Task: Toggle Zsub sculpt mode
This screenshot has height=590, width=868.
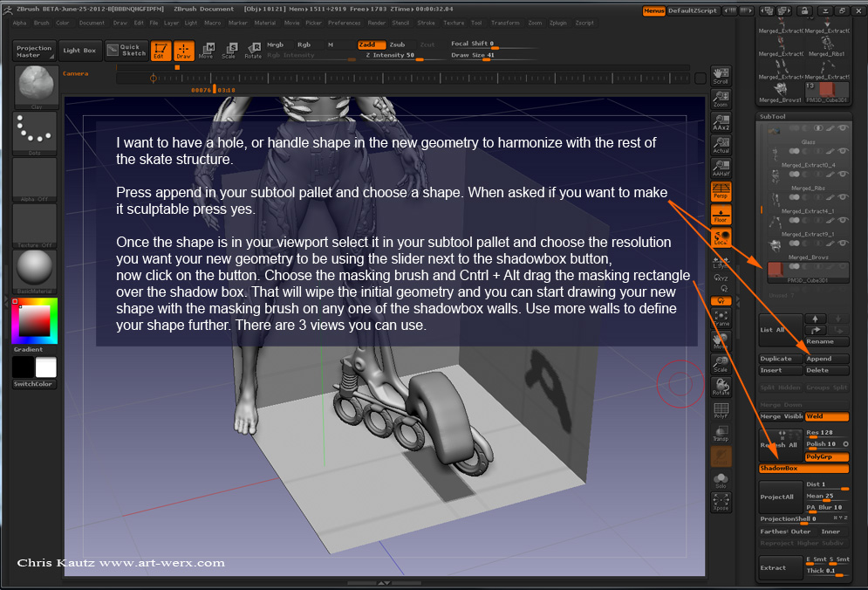Action: (x=398, y=45)
